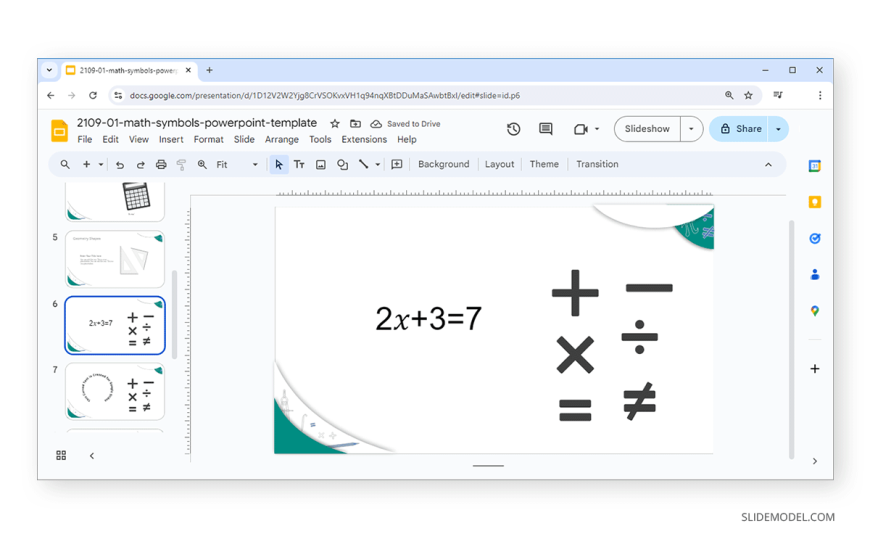Image resolution: width=870 pixels, height=539 pixels.
Task: Open the Fit zoom level dropdown
Action: (x=237, y=164)
